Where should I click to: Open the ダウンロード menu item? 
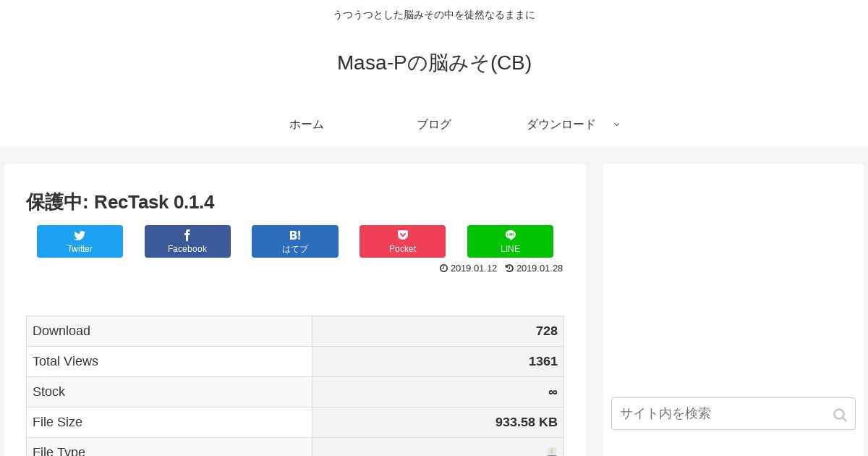561,124
